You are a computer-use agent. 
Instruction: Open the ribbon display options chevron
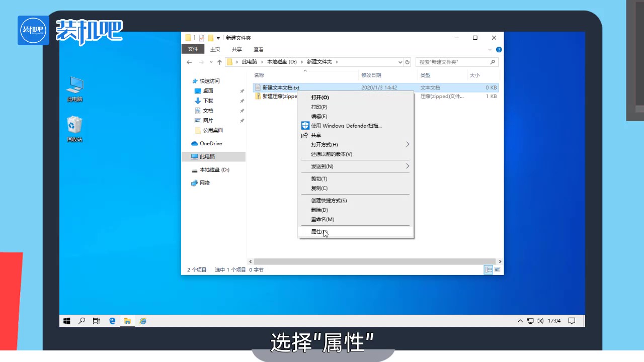point(490,49)
